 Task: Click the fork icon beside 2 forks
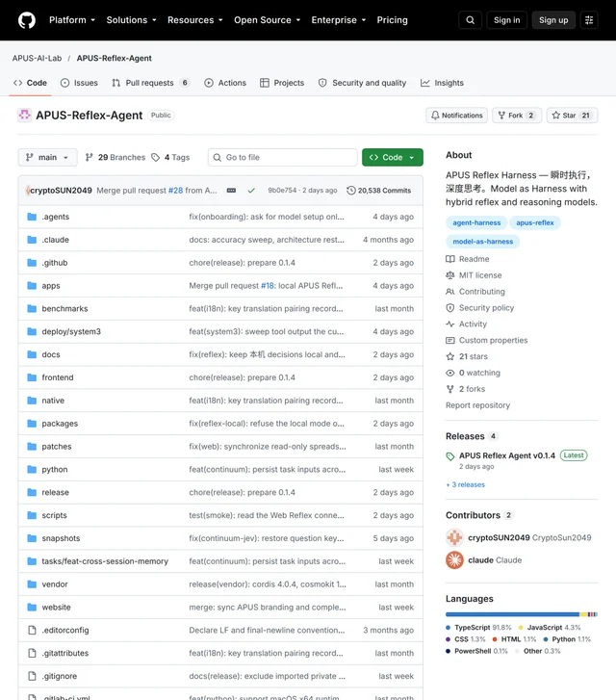tap(449, 389)
